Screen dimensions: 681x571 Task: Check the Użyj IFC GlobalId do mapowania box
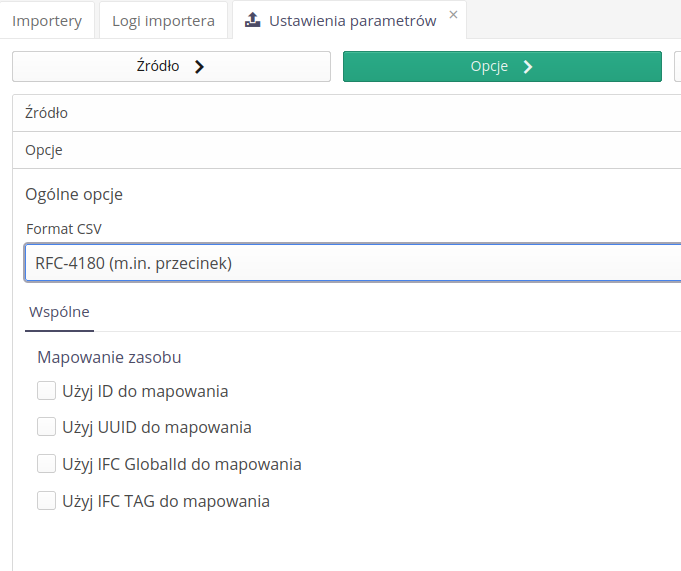click(x=46, y=464)
